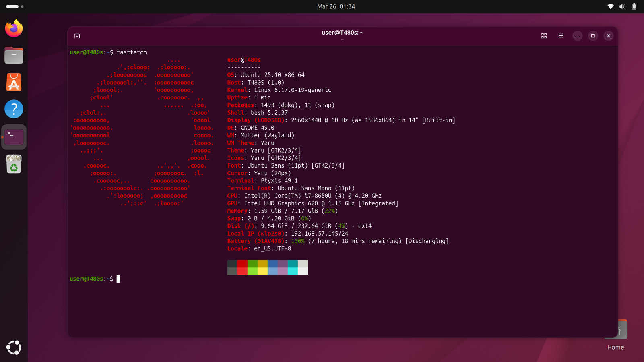
Task: Open the Wi-Fi status indicator
Action: (x=611, y=6)
